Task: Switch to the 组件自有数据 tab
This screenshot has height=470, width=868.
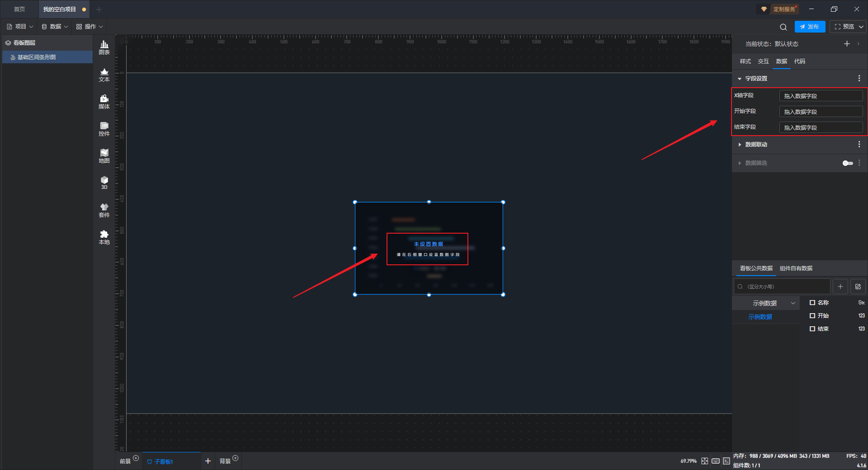Action: pos(796,268)
